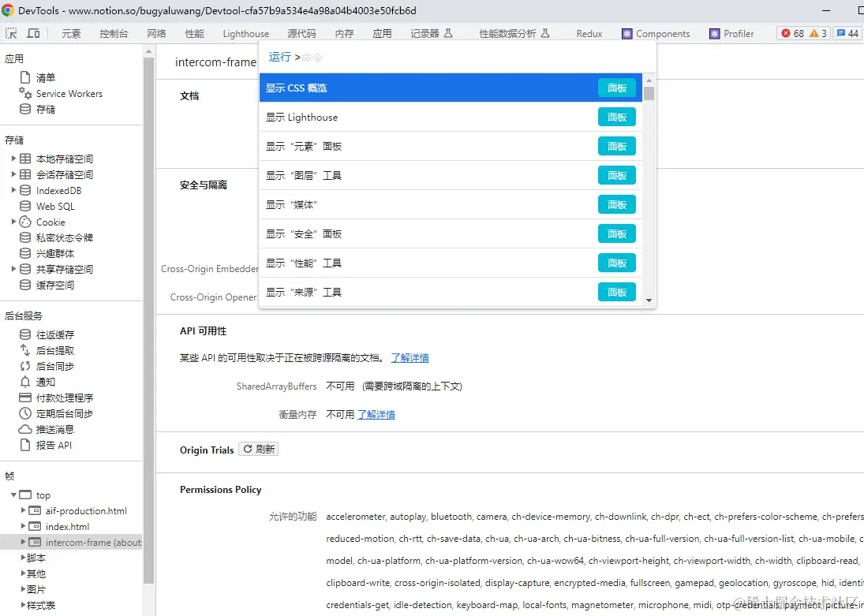Click the left sidebar vertical scrollbar
Viewport: 864px width, 616px height.
(x=148, y=319)
